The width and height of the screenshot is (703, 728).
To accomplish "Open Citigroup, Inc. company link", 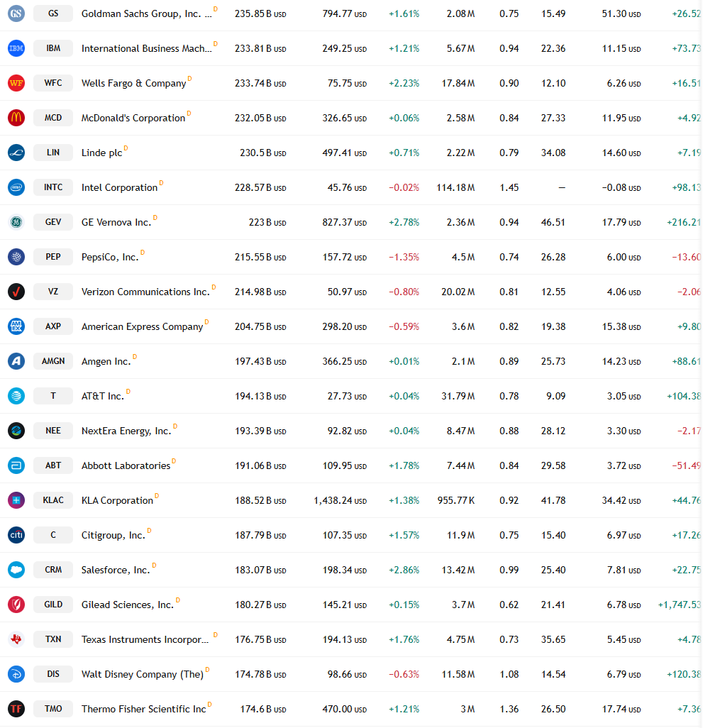I will [x=114, y=535].
